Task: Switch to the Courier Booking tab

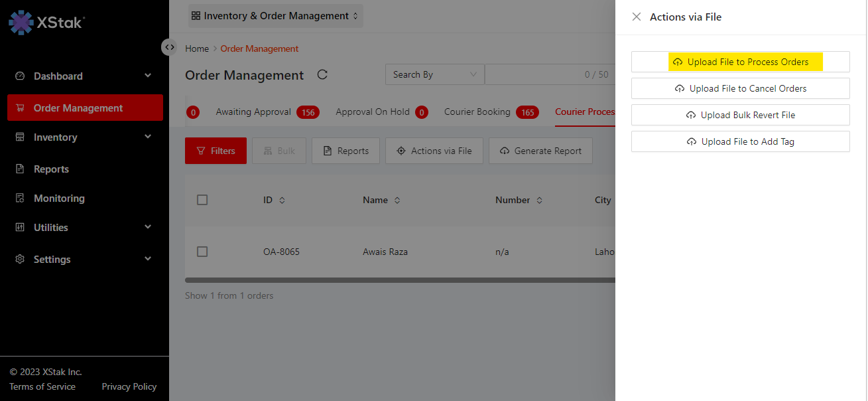Action: point(477,112)
